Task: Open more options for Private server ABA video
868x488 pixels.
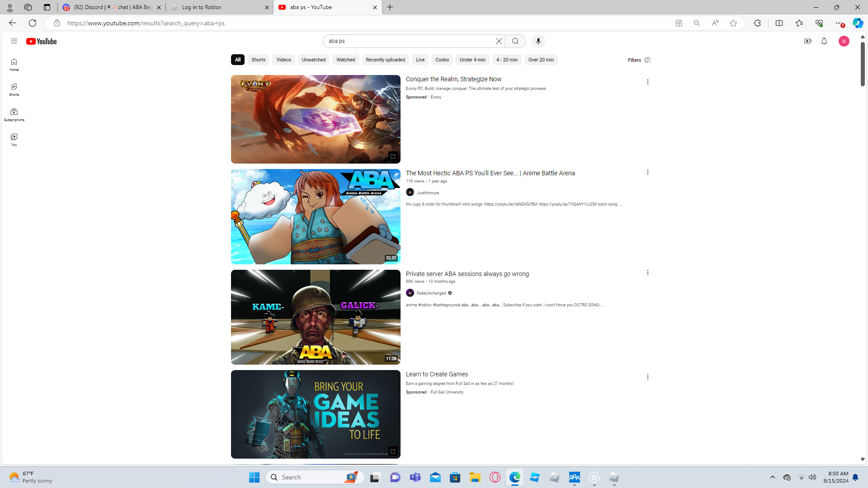Action: point(648,272)
